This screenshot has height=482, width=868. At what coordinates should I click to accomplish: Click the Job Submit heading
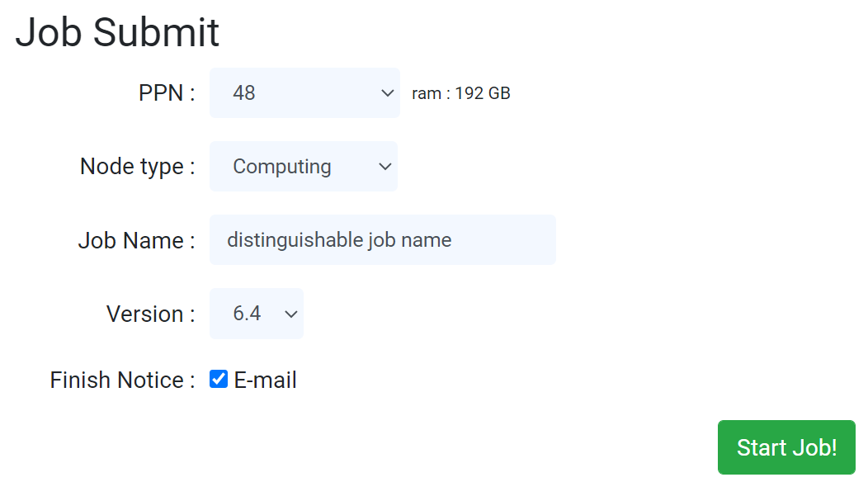[x=117, y=33]
